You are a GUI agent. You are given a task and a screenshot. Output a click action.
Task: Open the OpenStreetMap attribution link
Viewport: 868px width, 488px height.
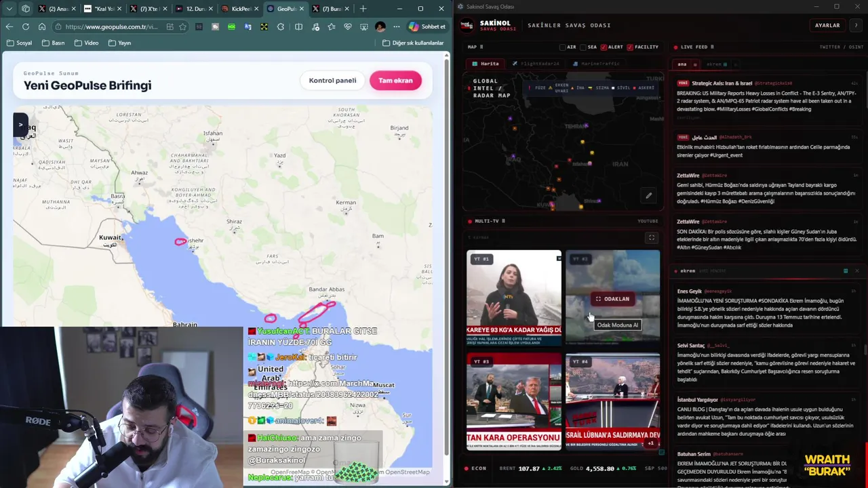pos(408,472)
